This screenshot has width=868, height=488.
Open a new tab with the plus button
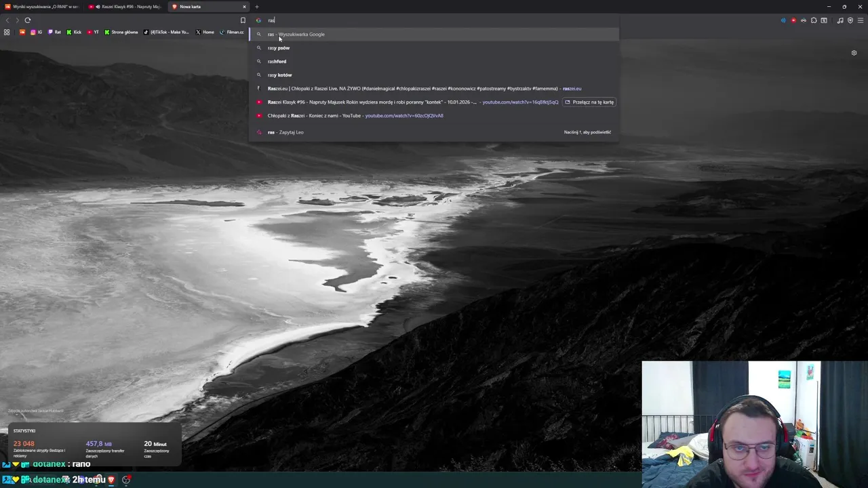pyautogui.click(x=257, y=7)
